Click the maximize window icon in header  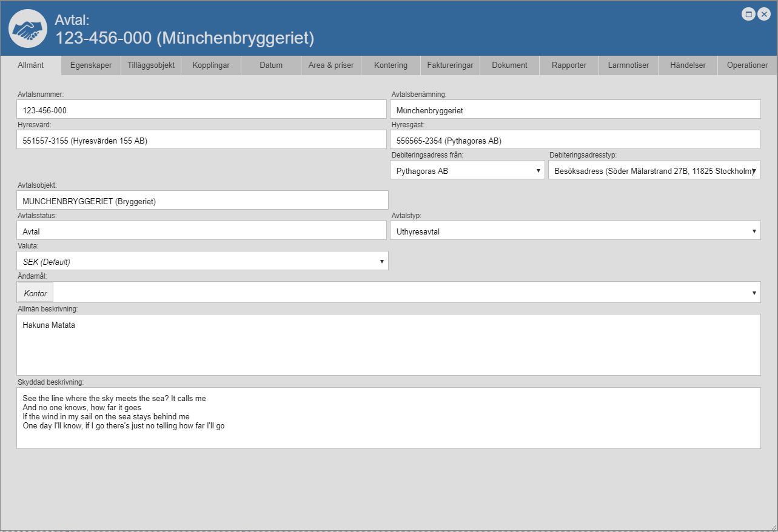[748, 14]
